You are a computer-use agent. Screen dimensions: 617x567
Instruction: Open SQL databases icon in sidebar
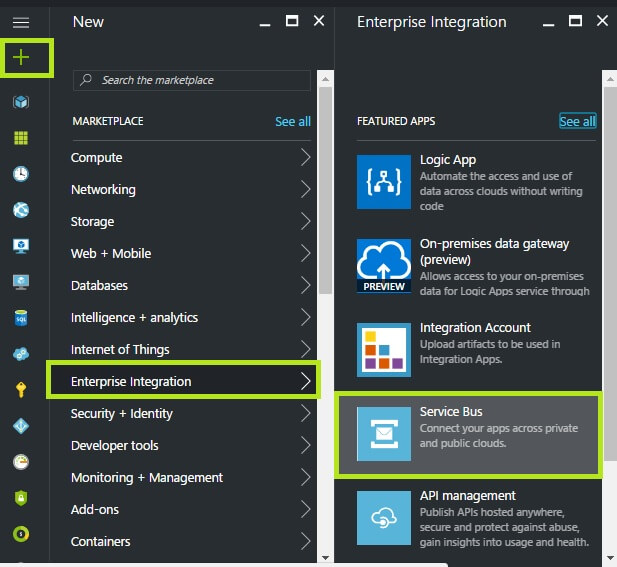coord(21,318)
